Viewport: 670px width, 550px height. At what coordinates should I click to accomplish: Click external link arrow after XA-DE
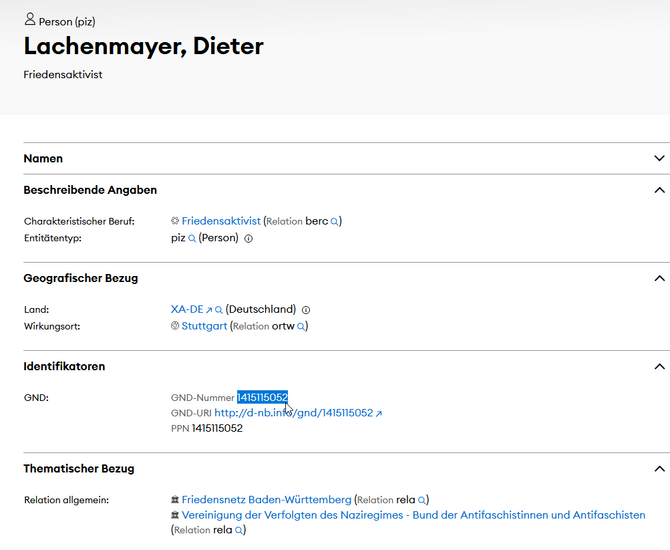click(209, 310)
